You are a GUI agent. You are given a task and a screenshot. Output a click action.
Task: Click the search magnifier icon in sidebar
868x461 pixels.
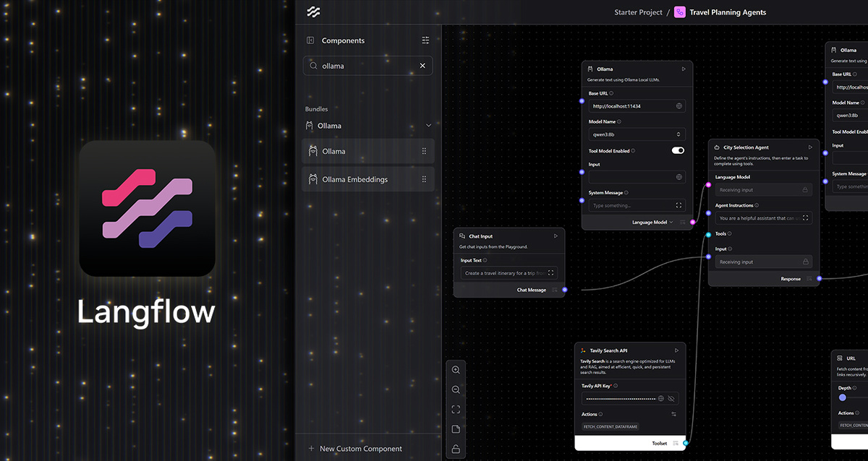coord(313,66)
